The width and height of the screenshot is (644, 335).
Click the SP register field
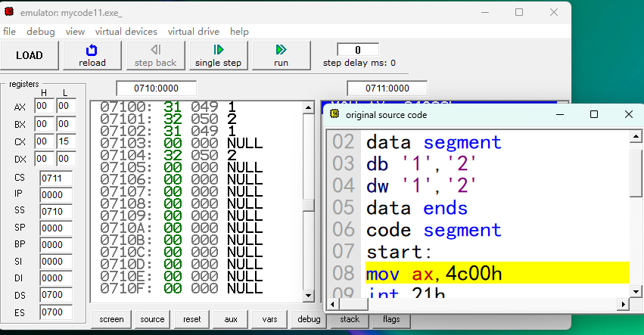tap(56, 228)
